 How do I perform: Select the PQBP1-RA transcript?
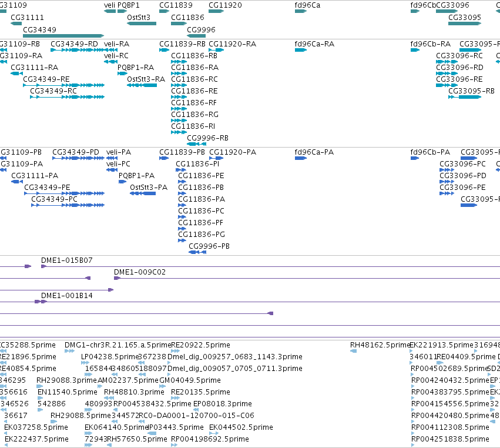136,68
